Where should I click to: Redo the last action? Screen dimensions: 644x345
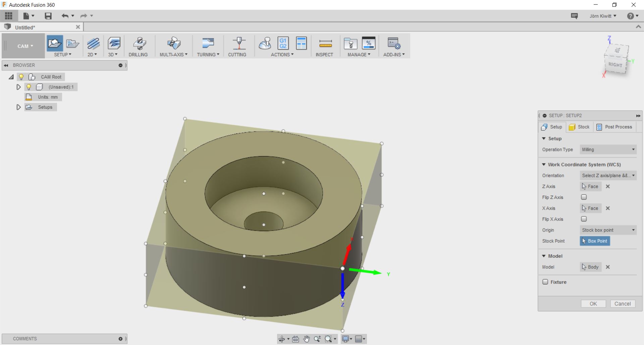click(84, 16)
